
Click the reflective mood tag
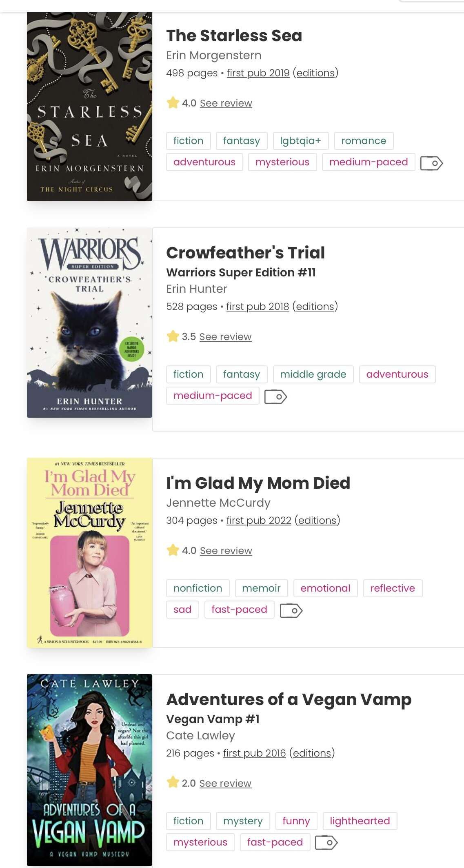pos(393,588)
